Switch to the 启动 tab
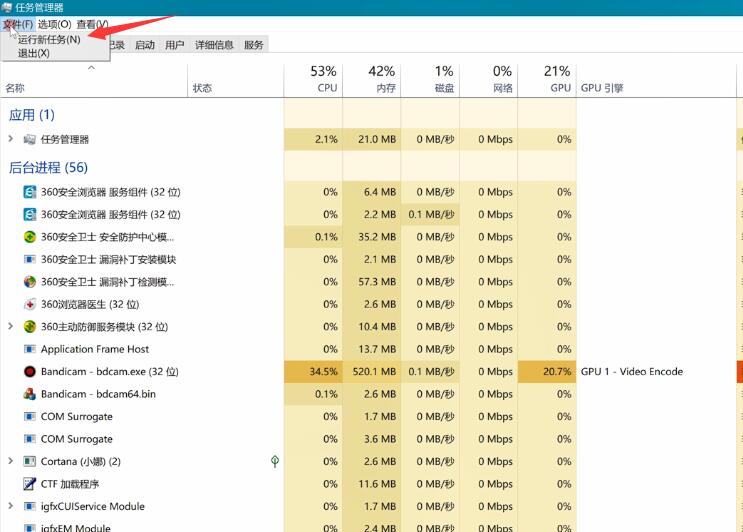This screenshot has height=532, width=743. pyautogui.click(x=145, y=45)
